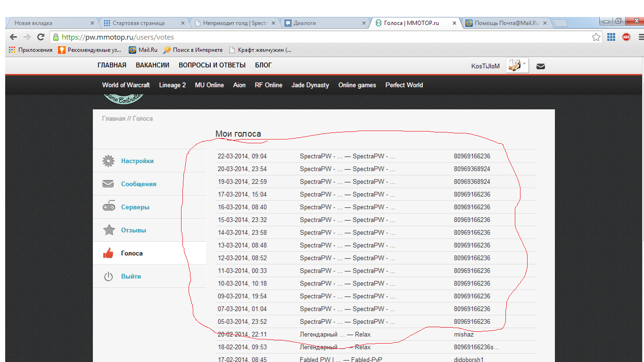Open the Легендарный — Relax link in 20-02-2014 row
The image size is (644, 362).
click(x=335, y=335)
